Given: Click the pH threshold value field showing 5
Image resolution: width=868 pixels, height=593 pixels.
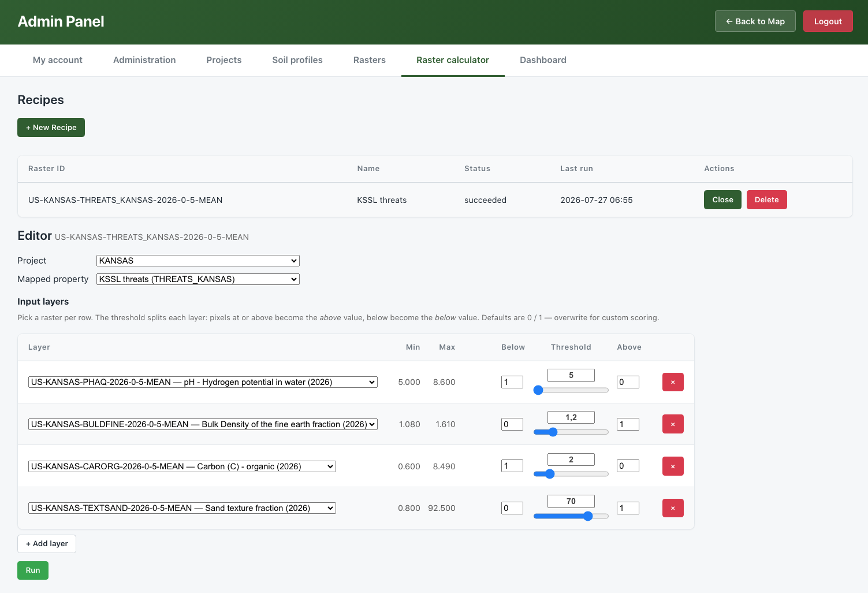Looking at the screenshot, I should 571,375.
